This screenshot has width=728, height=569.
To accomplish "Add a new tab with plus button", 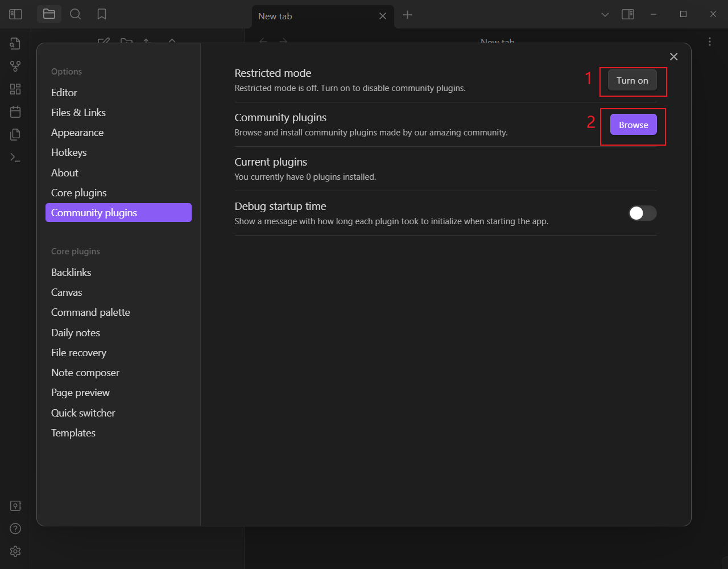I will click(407, 15).
